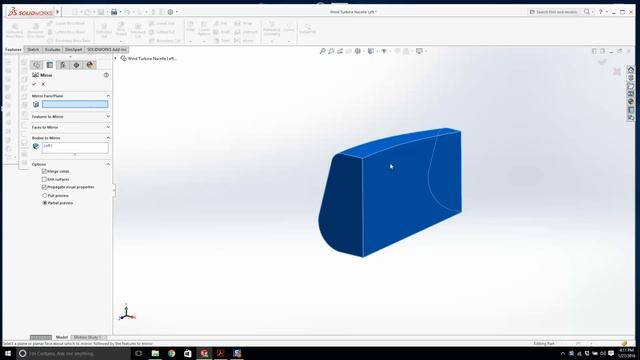Toggle the Knit surfaces checkbox
Image resolution: width=640 pixels, height=360 pixels.
[x=44, y=179]
